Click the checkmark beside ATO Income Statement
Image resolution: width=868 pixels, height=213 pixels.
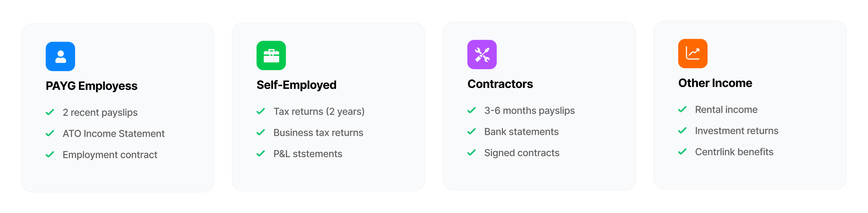(50, 134)
